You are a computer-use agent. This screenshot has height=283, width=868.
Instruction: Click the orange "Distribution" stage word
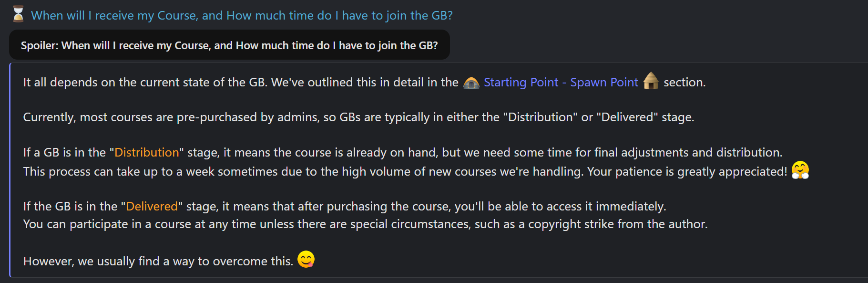click(x=147, y=153)
